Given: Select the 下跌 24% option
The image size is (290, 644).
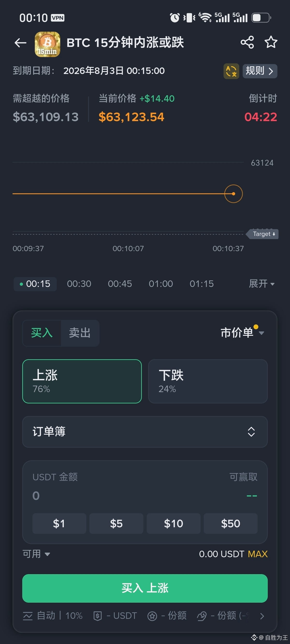Looking at the screenshot, I should click(208, 381).
